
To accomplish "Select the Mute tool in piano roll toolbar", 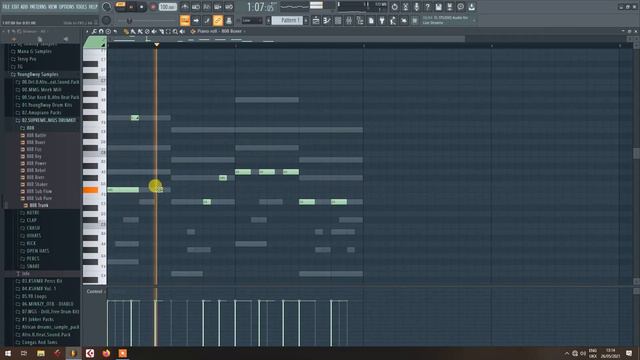I will click(x=154, y=31).
